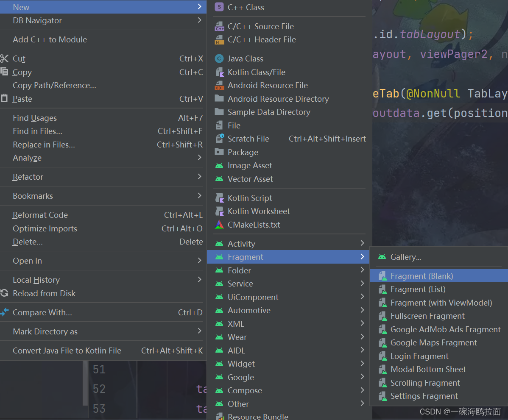508x420 pixels.
Task: Click Convert Java File to Kotlin File
Action: click(x=103, y=350)
